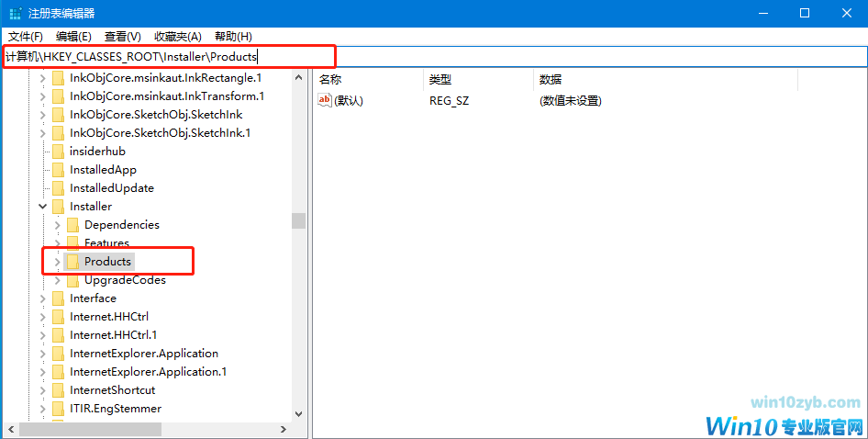Sort by the 类型 column header
Screen dimensions: 868x439
478,80
